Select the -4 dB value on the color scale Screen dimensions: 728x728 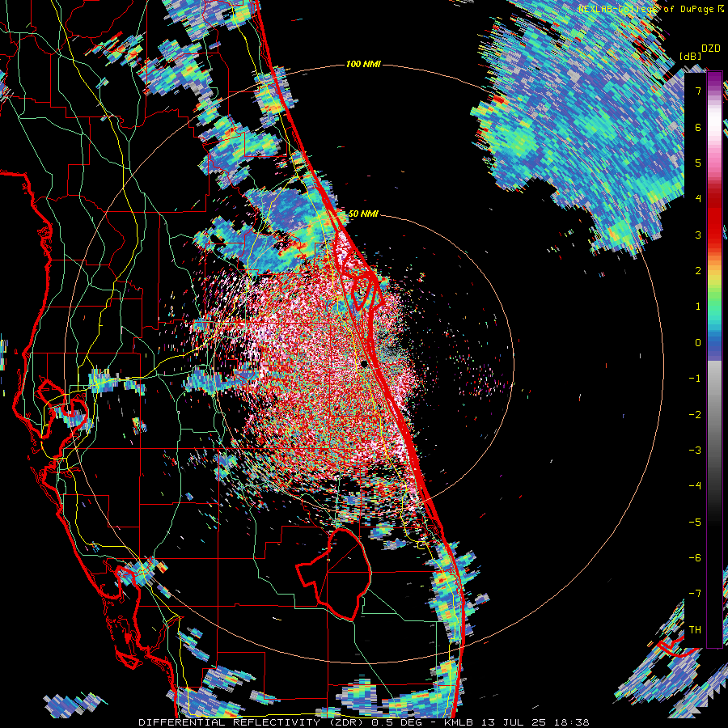click(695, 486)
